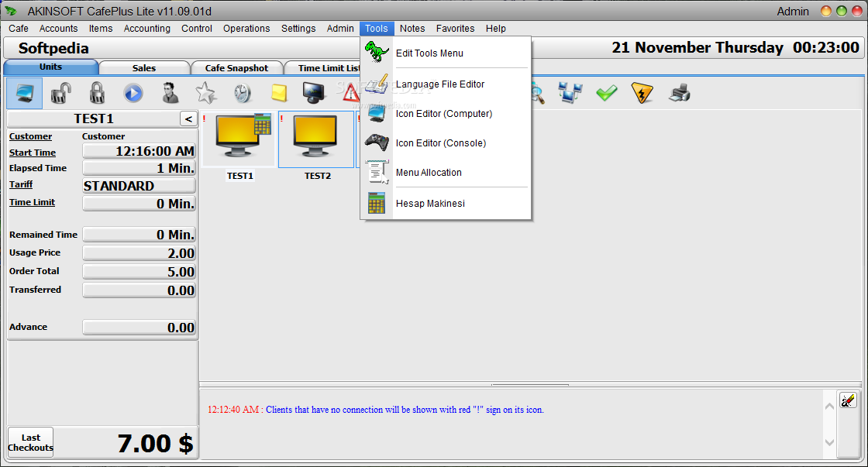Click the calculator icon for Hesap Makinesi

tap(377, 203)
